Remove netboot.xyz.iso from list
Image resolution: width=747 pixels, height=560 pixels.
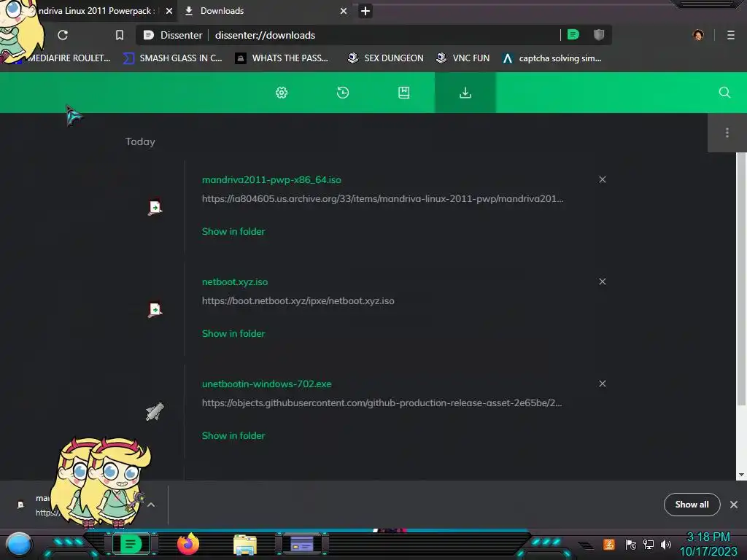point(602,281)
